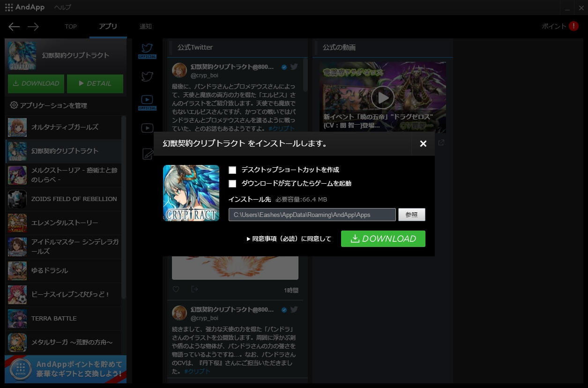Click the Twitter feed scrollbar
The height and width of the screenshot is (388, 588).
click(x=305, y=75)
